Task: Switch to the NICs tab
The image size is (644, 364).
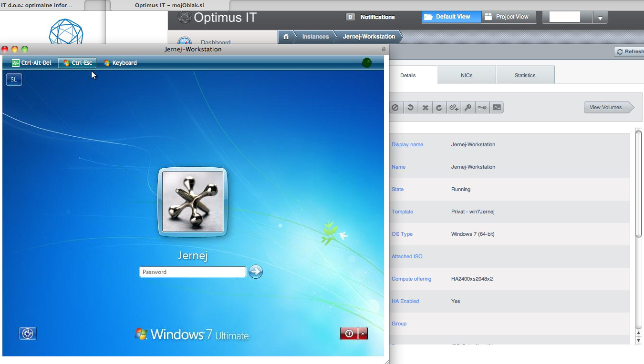Action: point(466,75)
